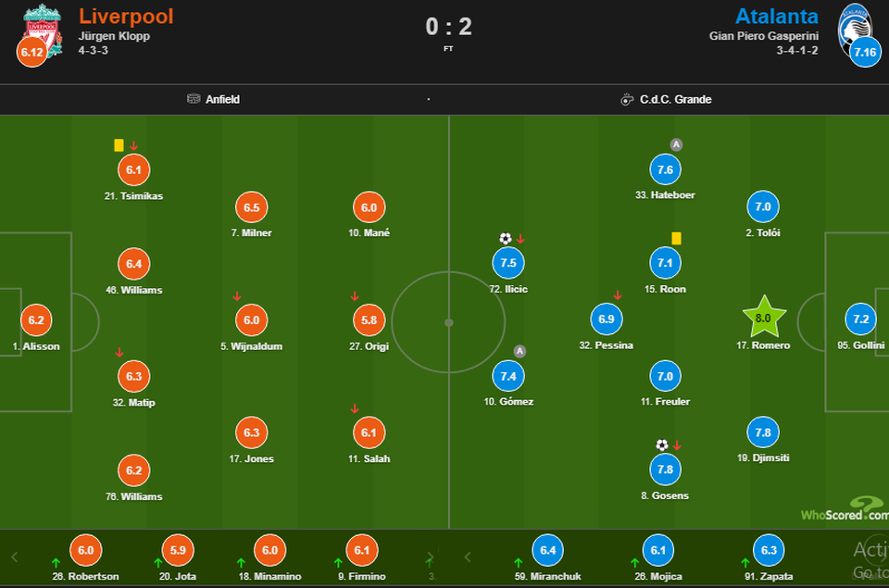Open the Atalanta team name link

tap(777, 16)
